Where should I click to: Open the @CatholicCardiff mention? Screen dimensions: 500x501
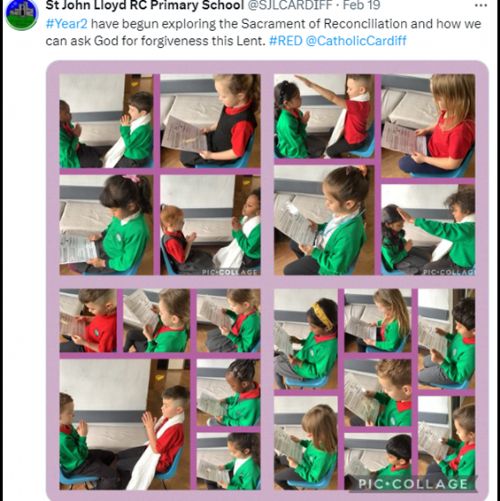pos(356,41)
